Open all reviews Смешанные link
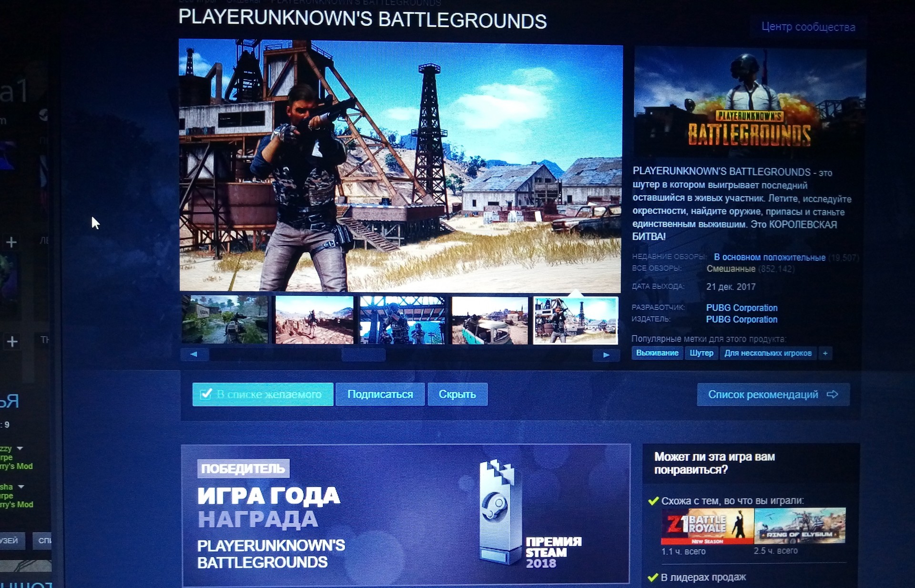Viewport: 915px width, 588px height. (x=731, y=269)
